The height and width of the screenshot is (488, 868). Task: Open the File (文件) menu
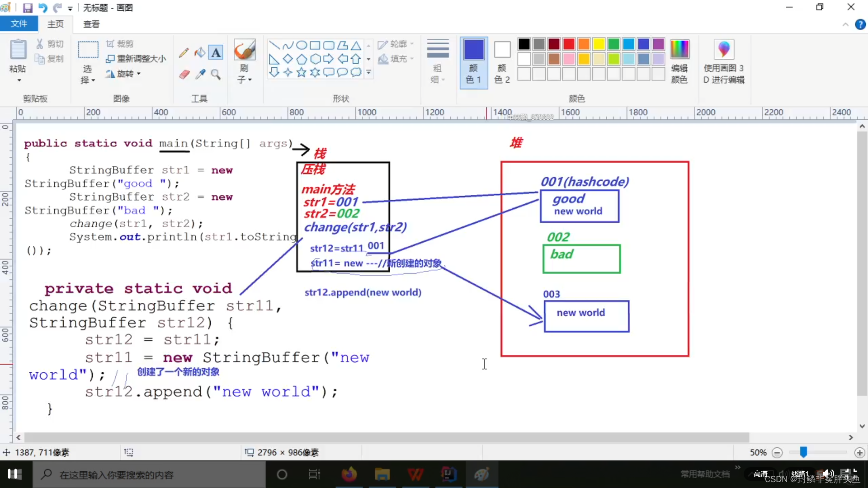tap(19, 24)
